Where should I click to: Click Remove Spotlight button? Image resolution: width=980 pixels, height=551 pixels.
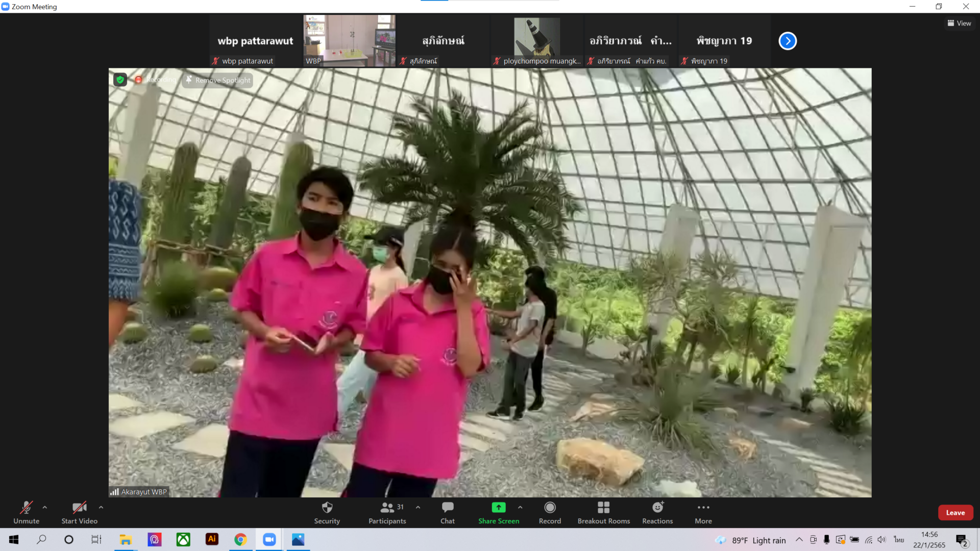click(218, 80)
